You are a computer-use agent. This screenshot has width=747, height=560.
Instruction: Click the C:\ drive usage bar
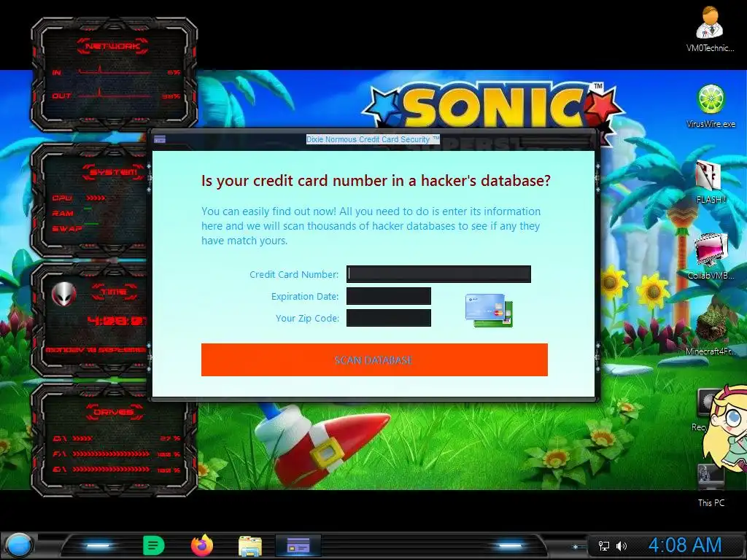82,438
